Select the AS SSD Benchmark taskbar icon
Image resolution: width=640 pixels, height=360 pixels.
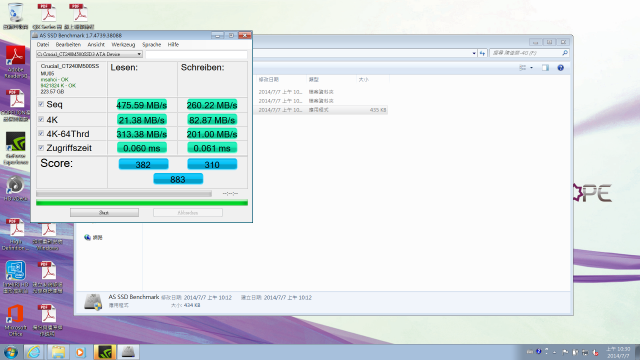tap(128, 352)
